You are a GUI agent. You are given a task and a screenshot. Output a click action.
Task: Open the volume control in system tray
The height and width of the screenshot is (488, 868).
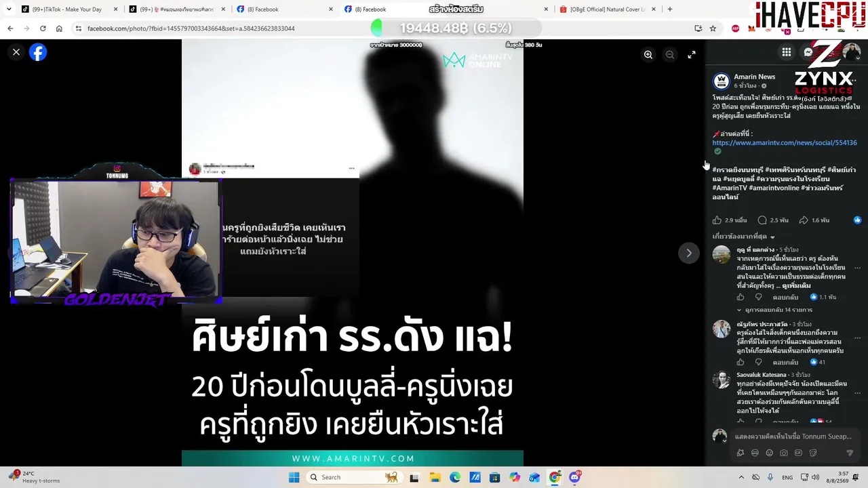click(x=815, y=477)
